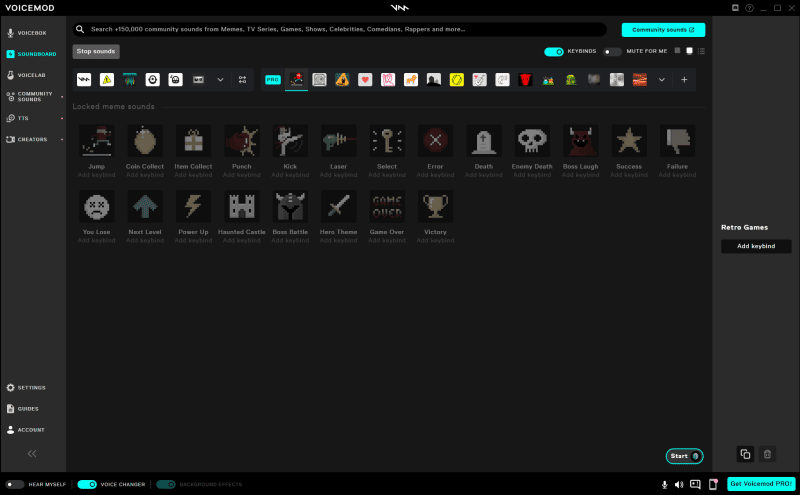Play the Haunted Castle sound
This screenshot has height=495, width=800.
[x=242, y=206]
